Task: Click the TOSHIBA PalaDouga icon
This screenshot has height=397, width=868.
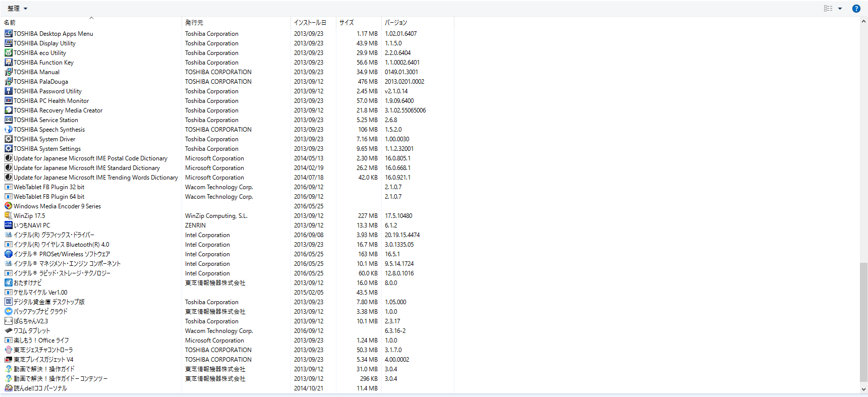Action: 8,82
